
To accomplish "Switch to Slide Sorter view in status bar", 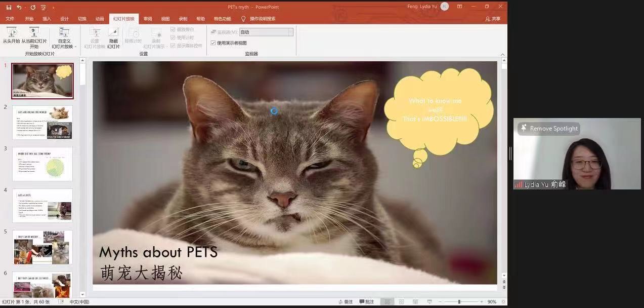I will 401,302.
